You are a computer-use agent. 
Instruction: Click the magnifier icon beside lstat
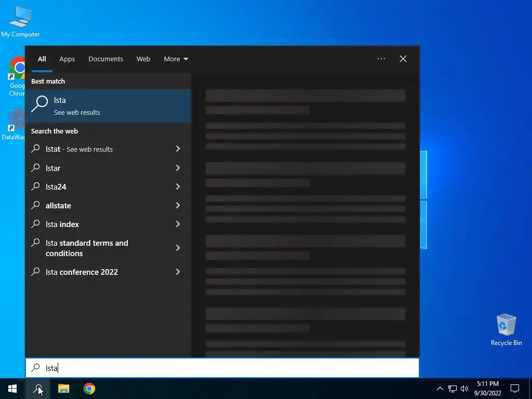36,149
